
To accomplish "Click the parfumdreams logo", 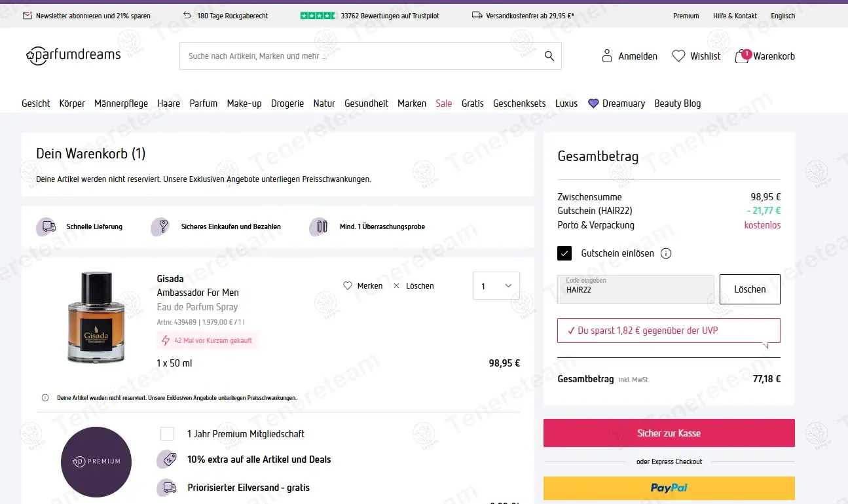I will (73, 56).
